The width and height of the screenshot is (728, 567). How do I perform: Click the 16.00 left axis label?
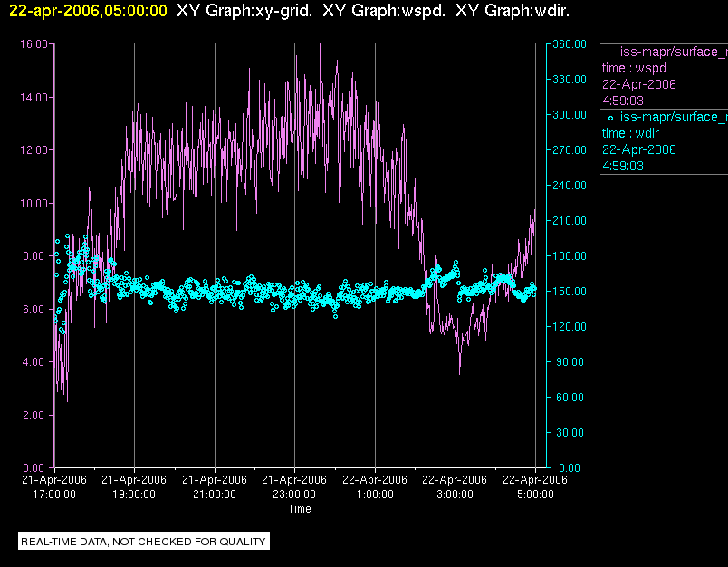[34, 44]
